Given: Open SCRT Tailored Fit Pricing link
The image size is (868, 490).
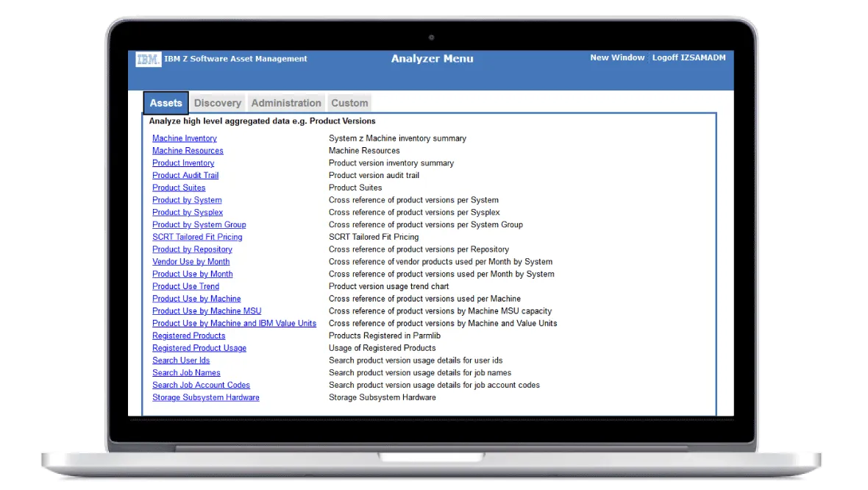Looking at the screenshot, I should (x=197, y=237).
